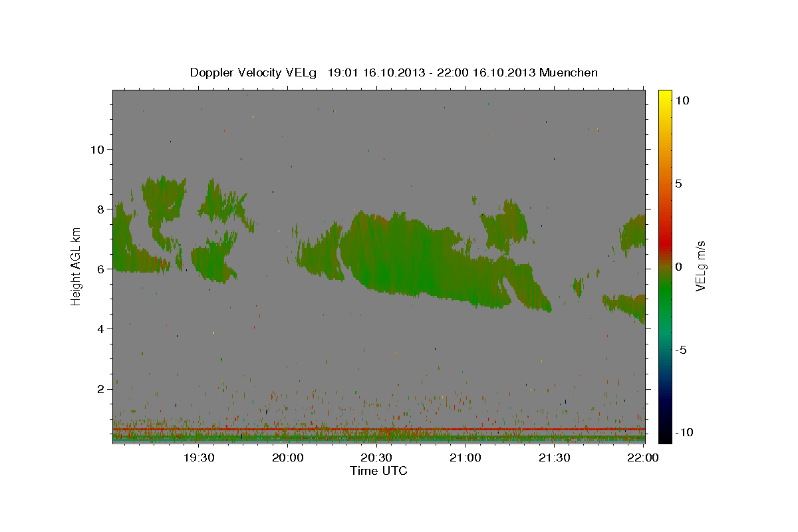
Task: Click the height tick label 4
Action: click(x=101, y=329)
